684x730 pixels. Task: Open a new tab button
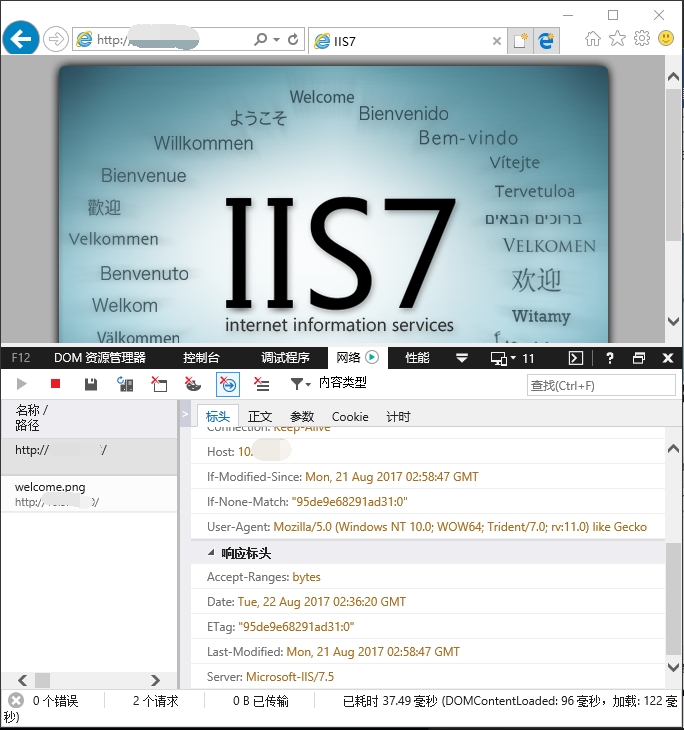tap(520, 41)
